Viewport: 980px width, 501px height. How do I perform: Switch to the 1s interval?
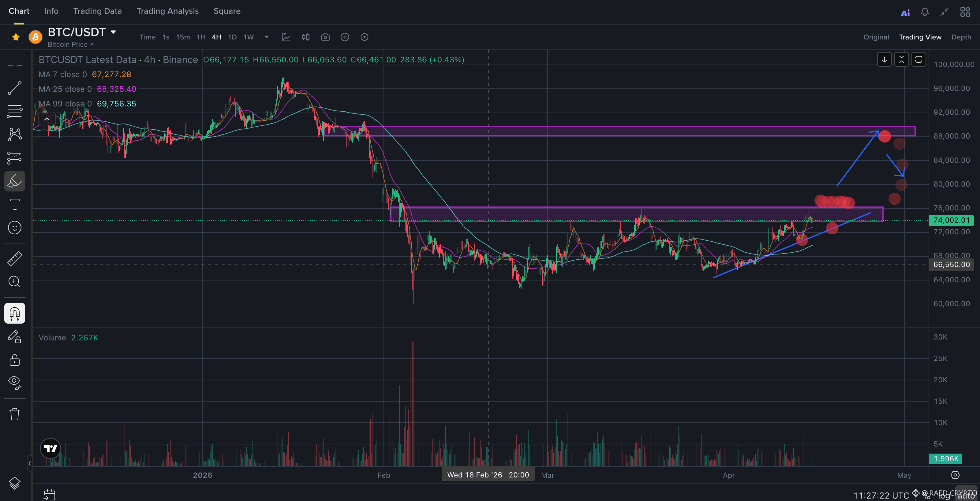click(166, 37)
